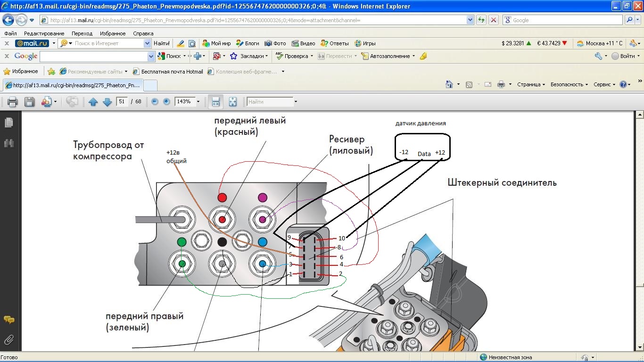Toggle scrolling page width fit mode
Screen dimensions: 644x362
[x=215, y=102]
